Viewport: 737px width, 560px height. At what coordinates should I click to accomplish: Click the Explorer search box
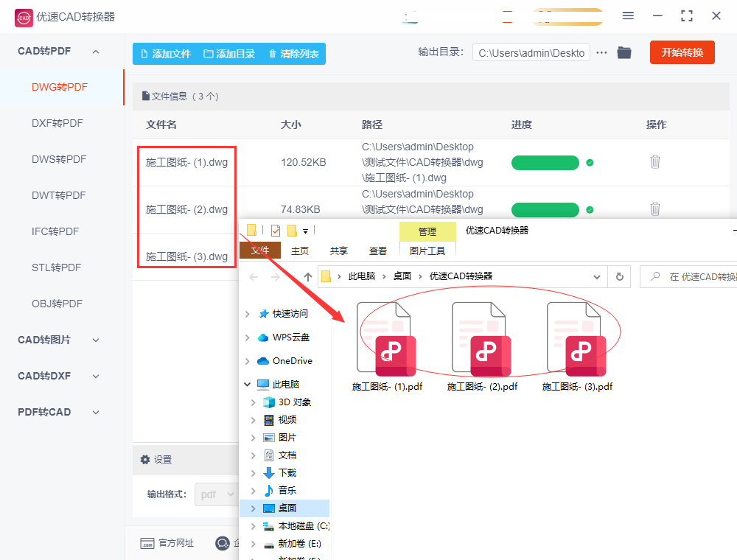pyautogui.click(x=688, y=277)
